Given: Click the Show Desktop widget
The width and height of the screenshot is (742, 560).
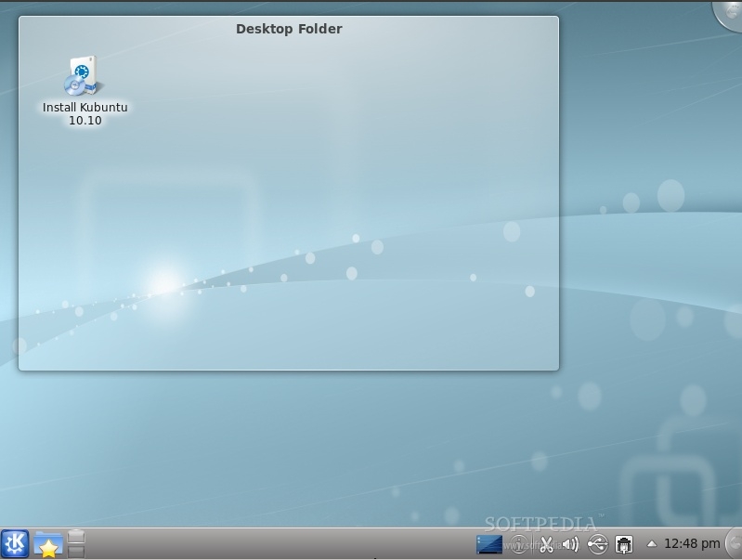Looking at the screenshot, I should click(x=489, y=544).
